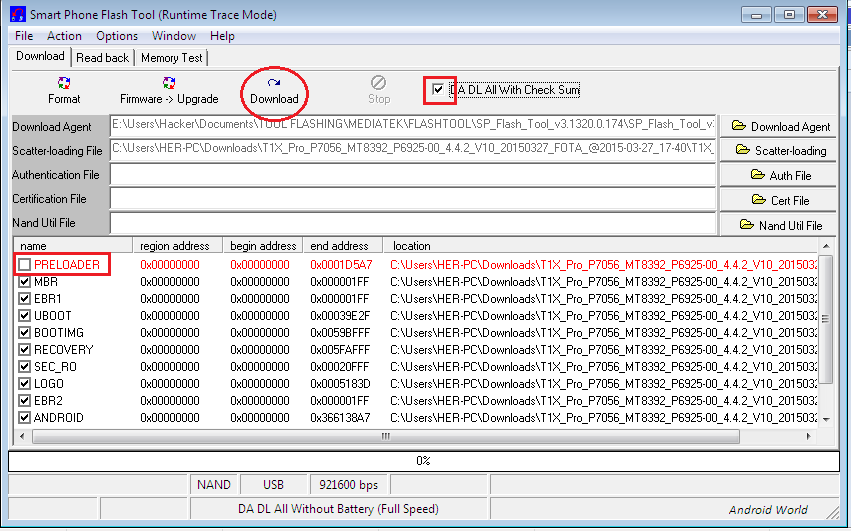Click the horizontal scroll right arrow
The width and height of the screenshot is (851, 531).
coord(809,436)
